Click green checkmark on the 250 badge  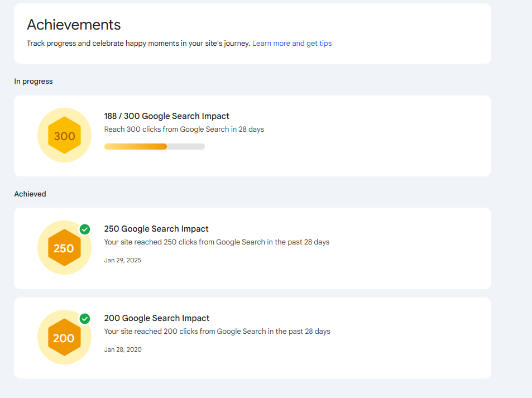85,229
